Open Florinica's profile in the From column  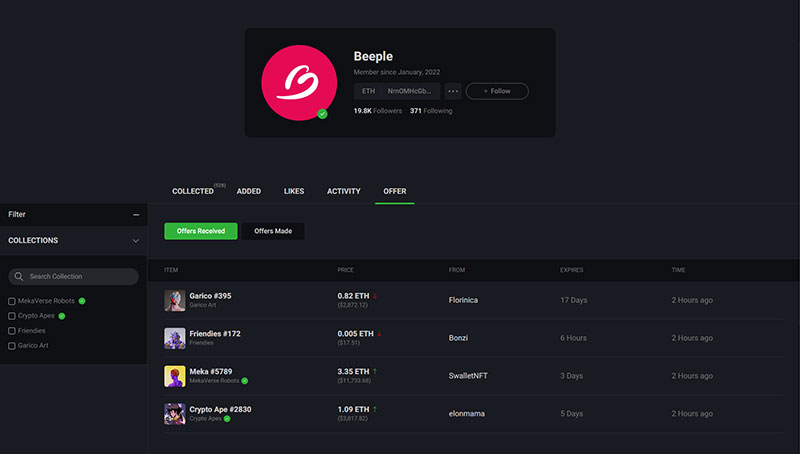463,300
